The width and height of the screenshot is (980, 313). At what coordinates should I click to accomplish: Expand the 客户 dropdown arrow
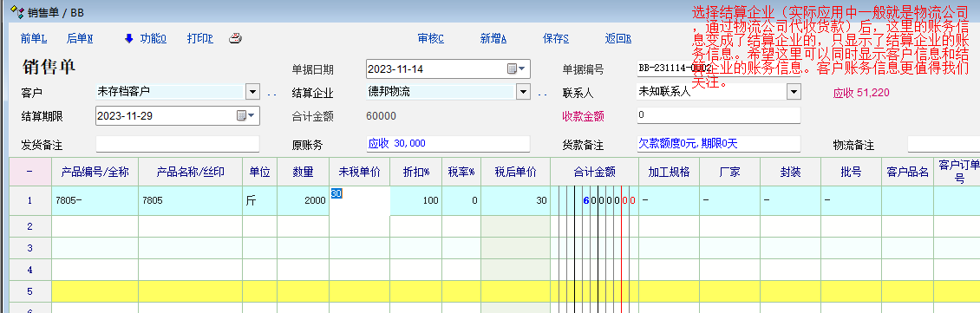252,92
